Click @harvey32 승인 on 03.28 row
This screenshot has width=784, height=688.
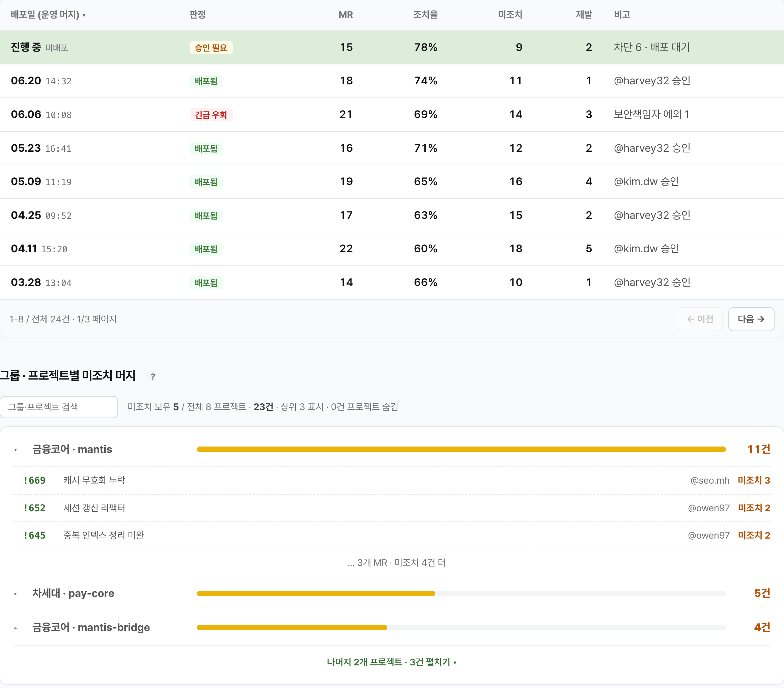coord(652,283)
